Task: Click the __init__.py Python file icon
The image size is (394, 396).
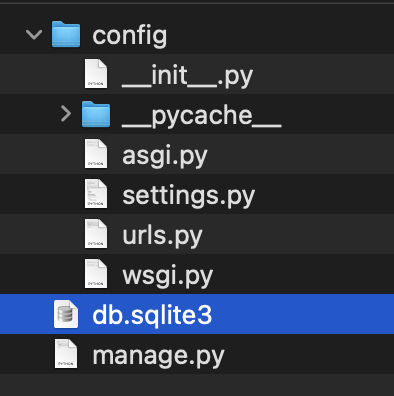Action: point(96,74)
